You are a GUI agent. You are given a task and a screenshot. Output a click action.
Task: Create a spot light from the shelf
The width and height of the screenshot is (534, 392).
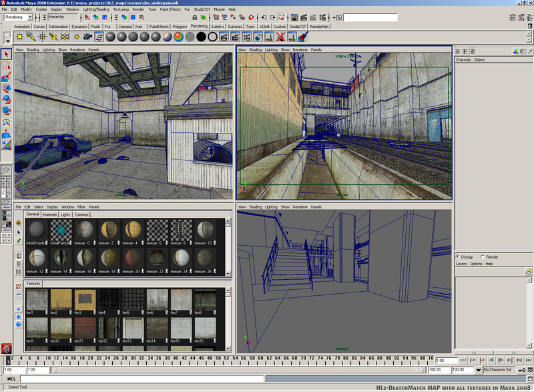[53, 37]
